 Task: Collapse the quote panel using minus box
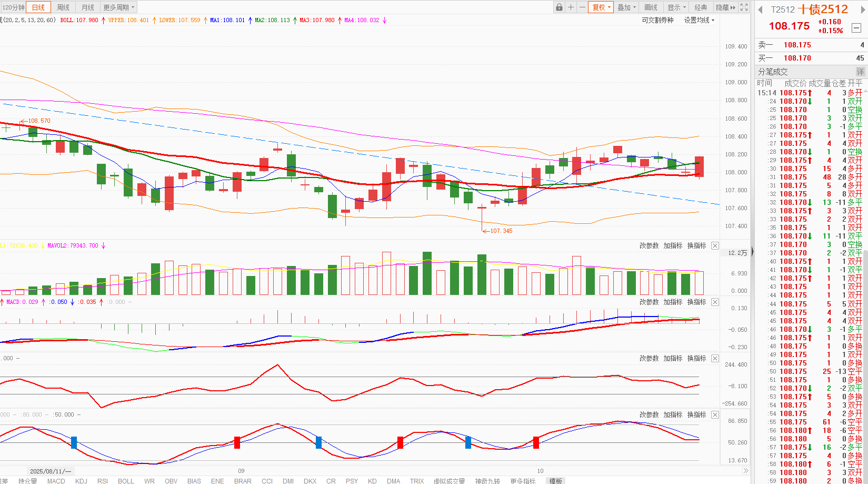(x=856, y=28)
